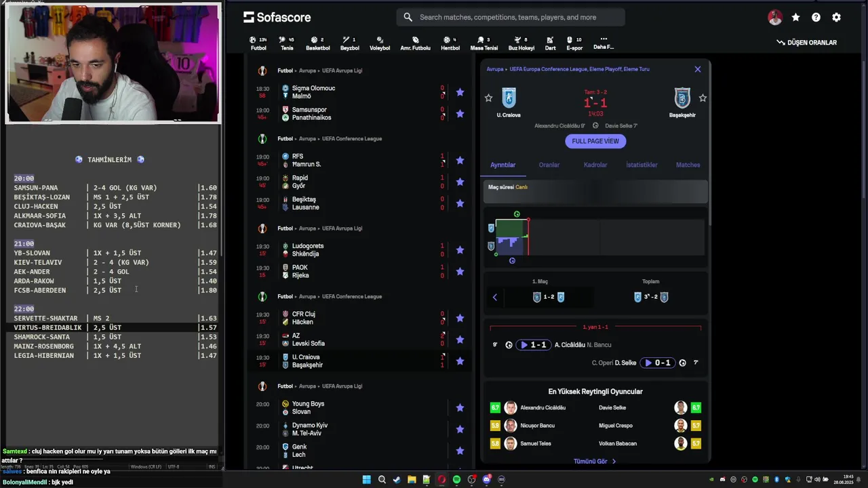Expand the Daha Fazla sports menu

(x=604, y=43)
